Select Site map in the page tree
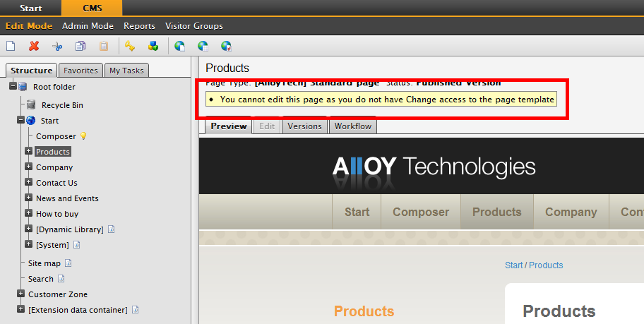 click(x=44, y=263)
